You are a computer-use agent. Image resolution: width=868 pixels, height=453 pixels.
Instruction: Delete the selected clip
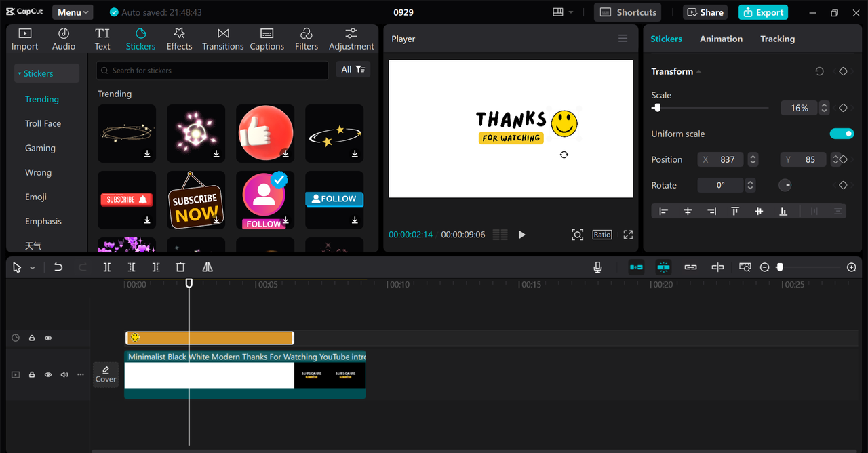(180, 267)
